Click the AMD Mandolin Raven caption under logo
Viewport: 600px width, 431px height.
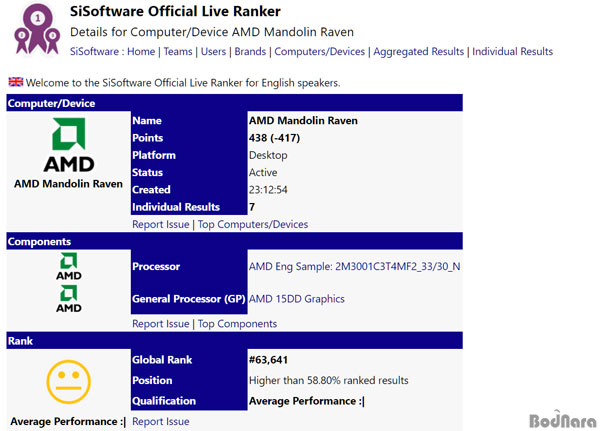pos(68,184)
